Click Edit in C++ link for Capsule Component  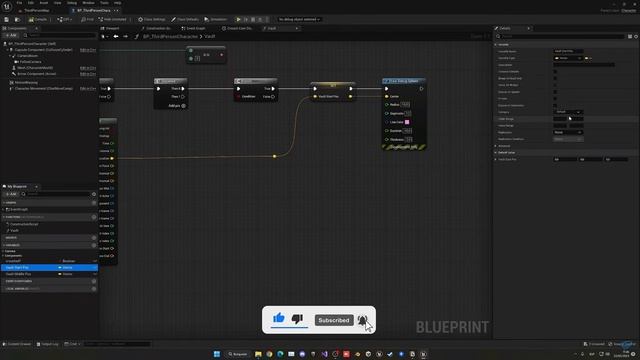88,50
